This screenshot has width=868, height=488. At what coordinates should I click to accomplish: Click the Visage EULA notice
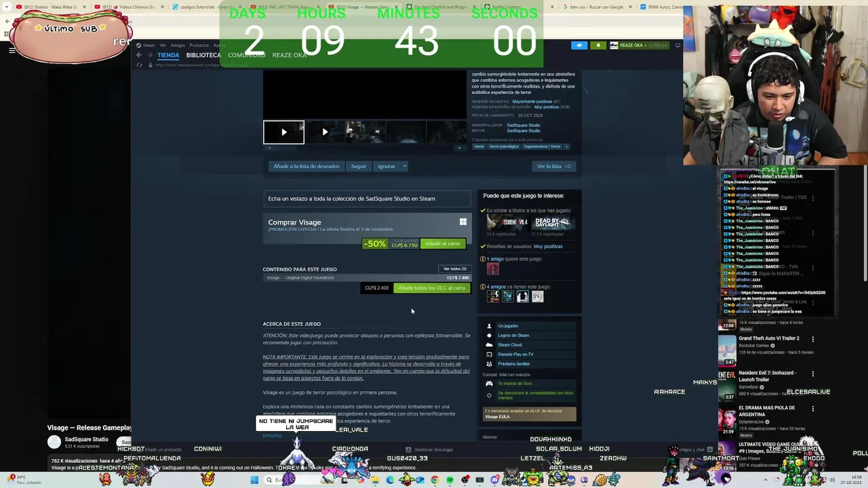tap(530, 414)
